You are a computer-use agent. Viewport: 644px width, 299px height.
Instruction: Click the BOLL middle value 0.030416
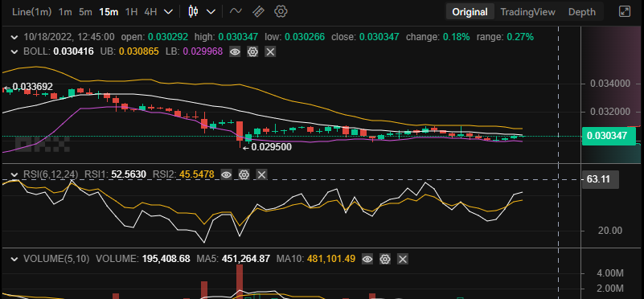(x=73, y=51)
